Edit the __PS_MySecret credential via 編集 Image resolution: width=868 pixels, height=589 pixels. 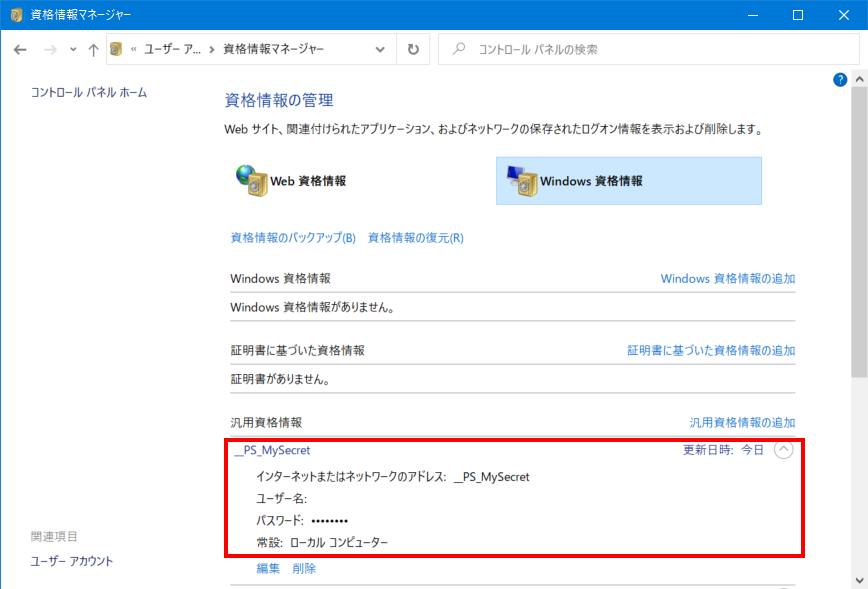click(x=266, y=567)
